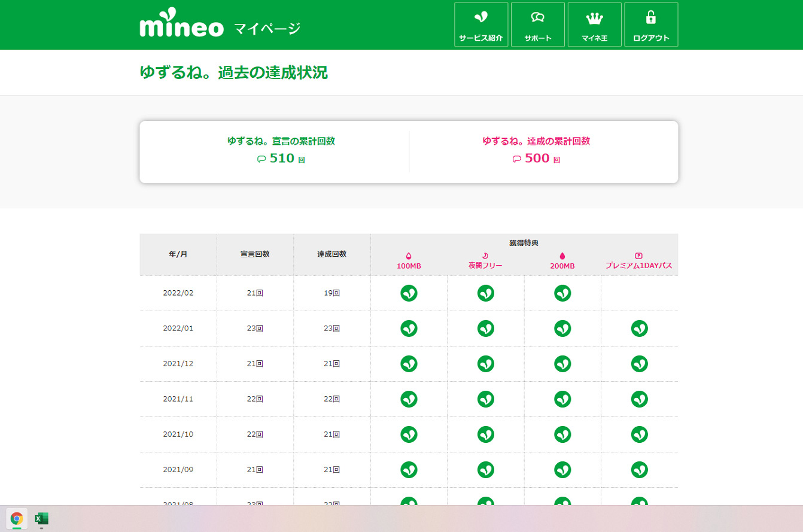803x532 pixels.
Task: Open Excel from the taskbar
Action: [x=41, y=518]
